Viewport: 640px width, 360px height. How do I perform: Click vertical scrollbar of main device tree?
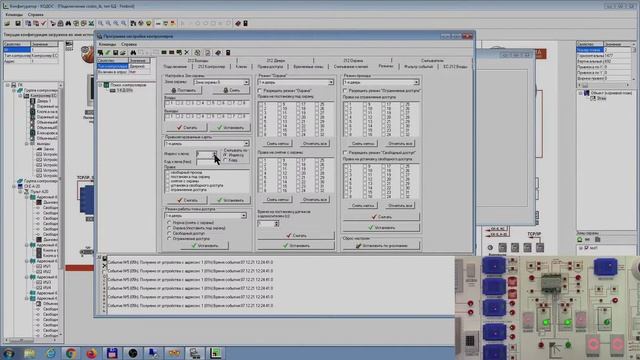click(61, 209)
